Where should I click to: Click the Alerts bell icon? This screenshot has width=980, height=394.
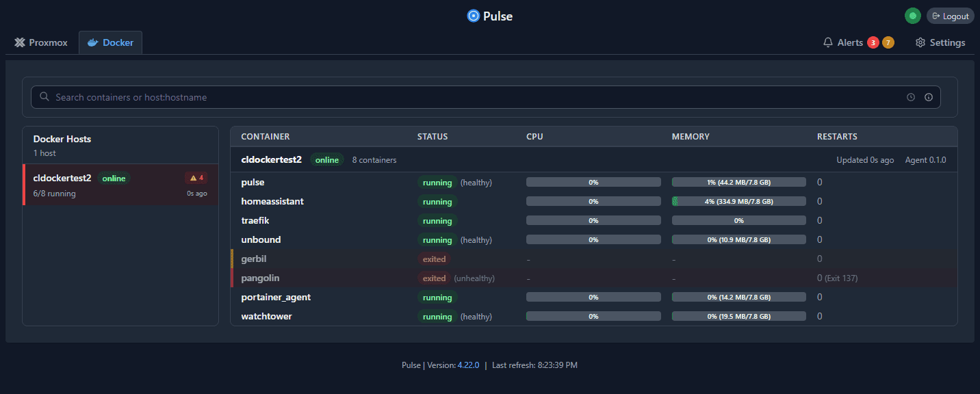click(x=828, y=42)
